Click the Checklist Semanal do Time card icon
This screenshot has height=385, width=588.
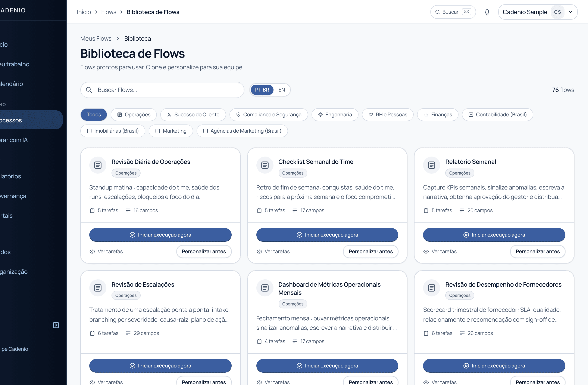pos(265,165)
